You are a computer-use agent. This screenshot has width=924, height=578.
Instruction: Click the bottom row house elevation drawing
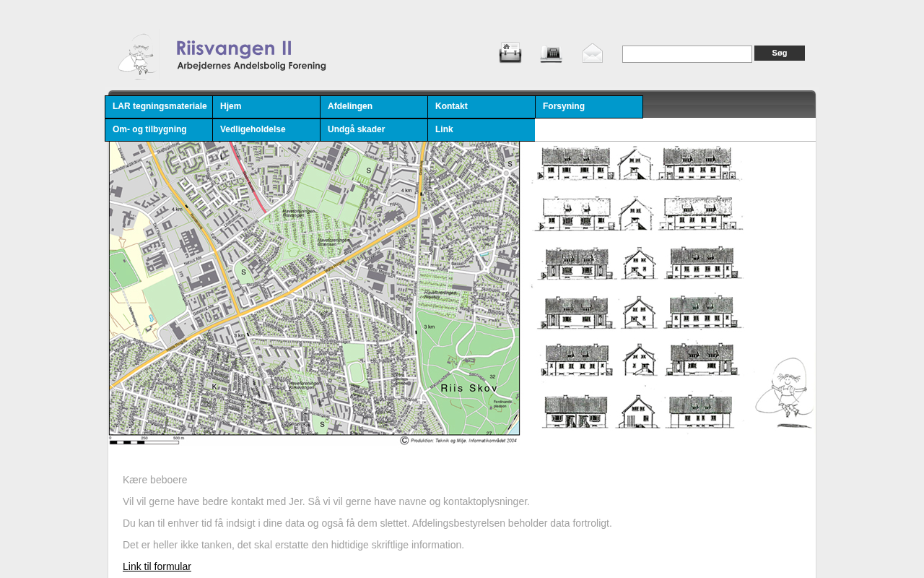click(x=637, y=410)
